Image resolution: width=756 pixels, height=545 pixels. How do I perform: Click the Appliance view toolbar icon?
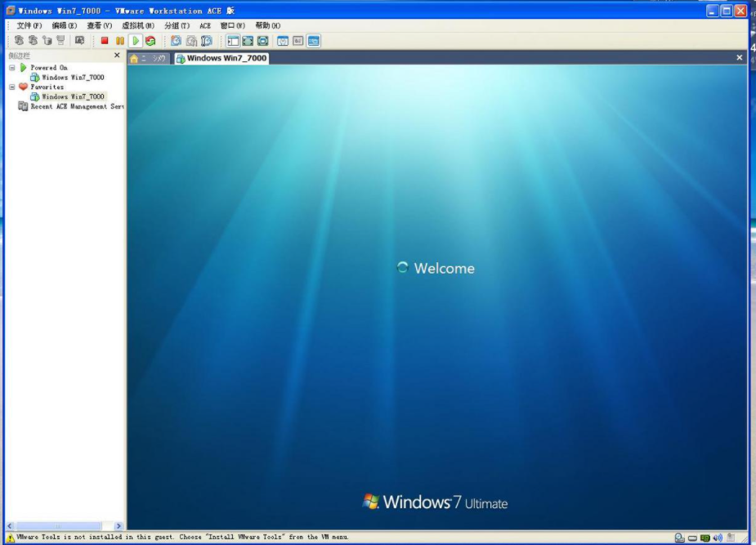coord(298,41)
